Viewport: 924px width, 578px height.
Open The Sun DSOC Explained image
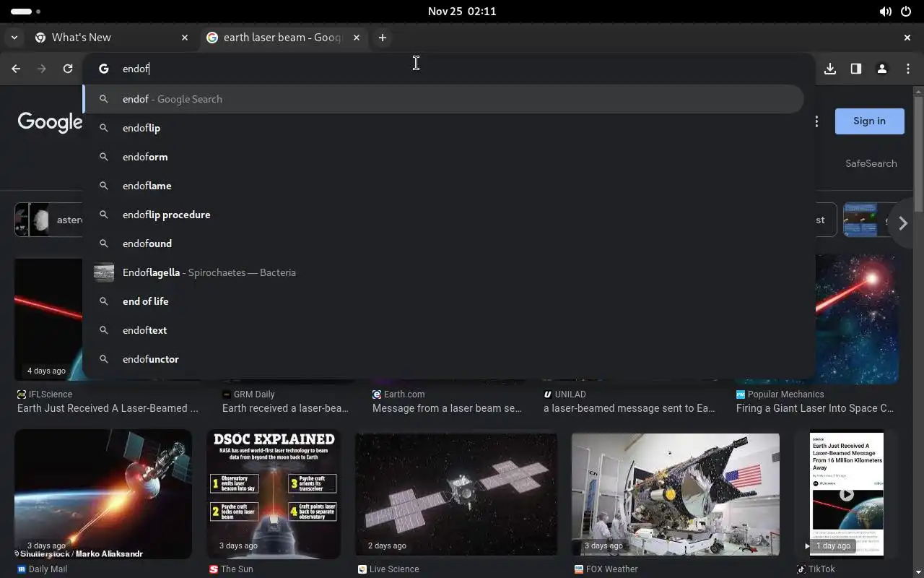pyautogui.click(x=274, y=494)
